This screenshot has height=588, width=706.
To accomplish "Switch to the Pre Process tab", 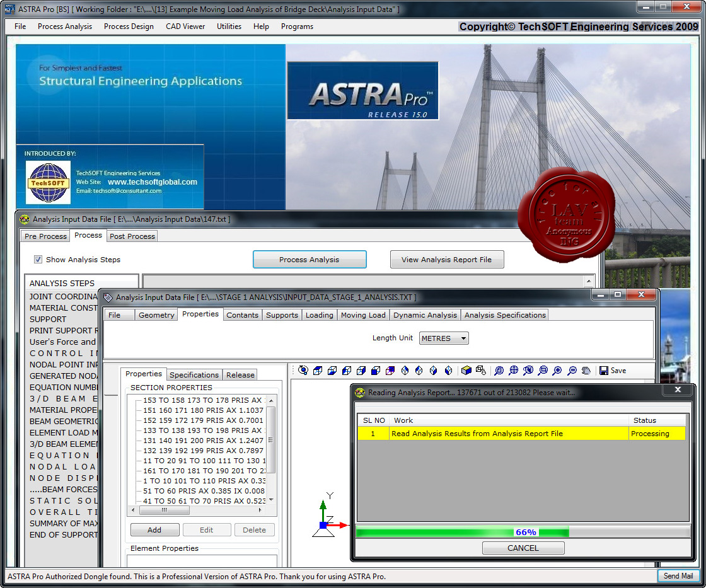I will click(x=45, y=236).
